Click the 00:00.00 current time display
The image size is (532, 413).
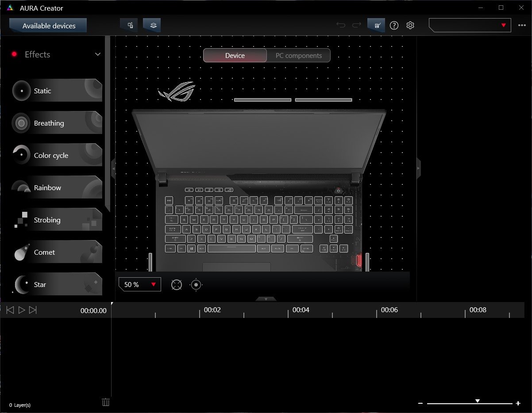(x=93, y=310)
